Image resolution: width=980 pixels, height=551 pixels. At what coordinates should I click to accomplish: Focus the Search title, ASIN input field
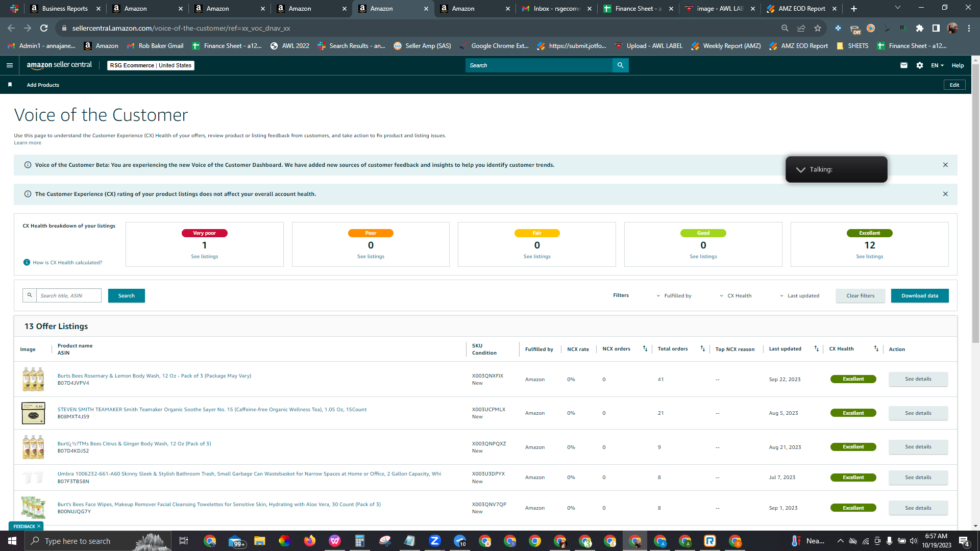click(69, 295)
